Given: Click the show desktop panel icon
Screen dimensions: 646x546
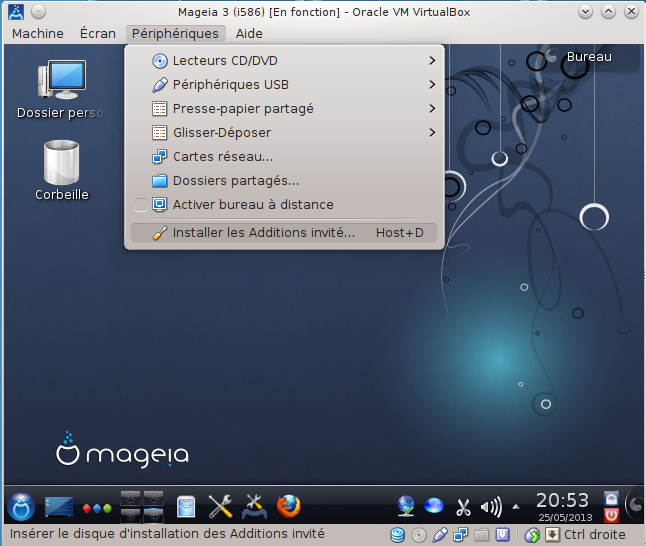Looking at the screenshot, I should 59,506.
